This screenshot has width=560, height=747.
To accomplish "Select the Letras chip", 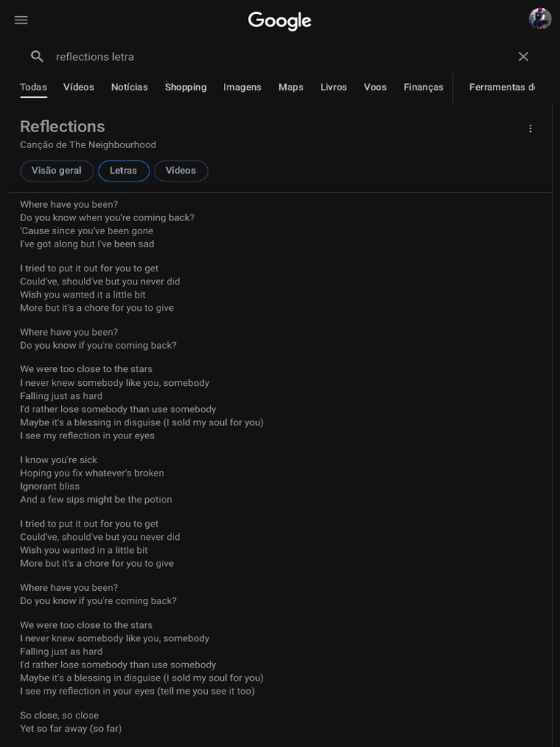I will [123, 171].
